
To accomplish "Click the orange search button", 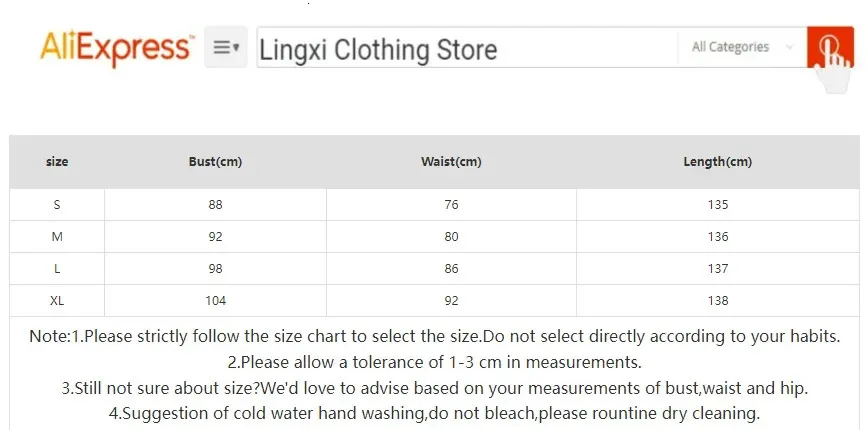I will (x=830, y=46).
